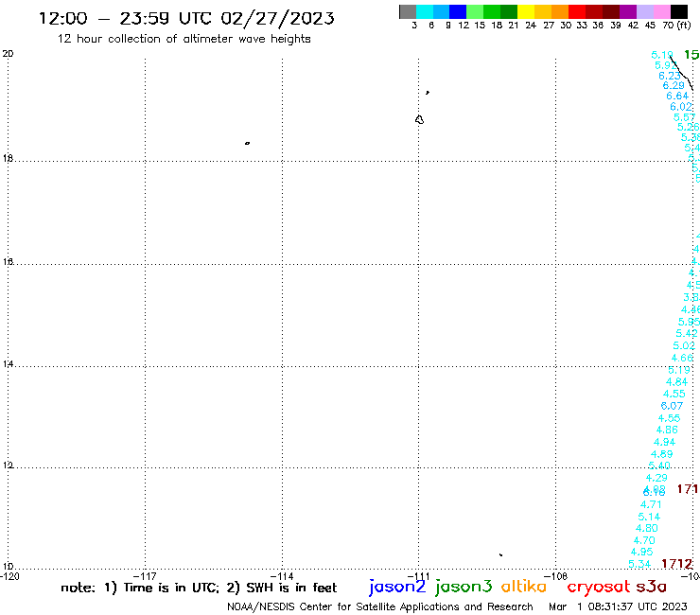The height and width of the screenshot is (615, 700).
Task: Select the light green 15 ft legend swatch
Action: [476, 11]
